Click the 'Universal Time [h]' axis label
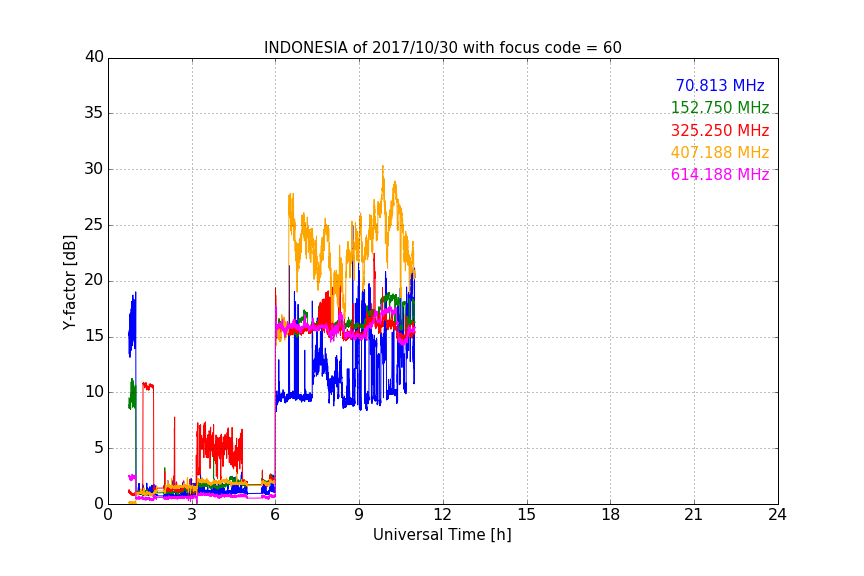This screenshot has height=576, width=864. tap(442, 535)
